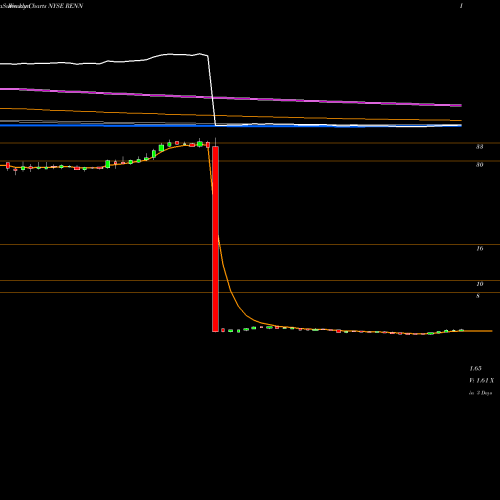This screenshot has height=500, width=500.
Task: Click the tall green candle before the rally
Action: point(108,164)
